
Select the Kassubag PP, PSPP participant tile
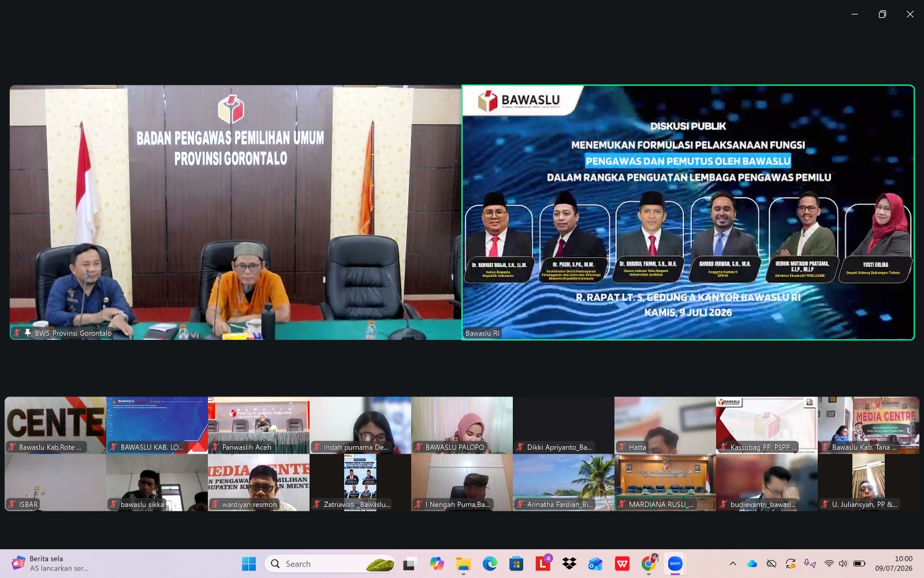(x=767, y=425)
